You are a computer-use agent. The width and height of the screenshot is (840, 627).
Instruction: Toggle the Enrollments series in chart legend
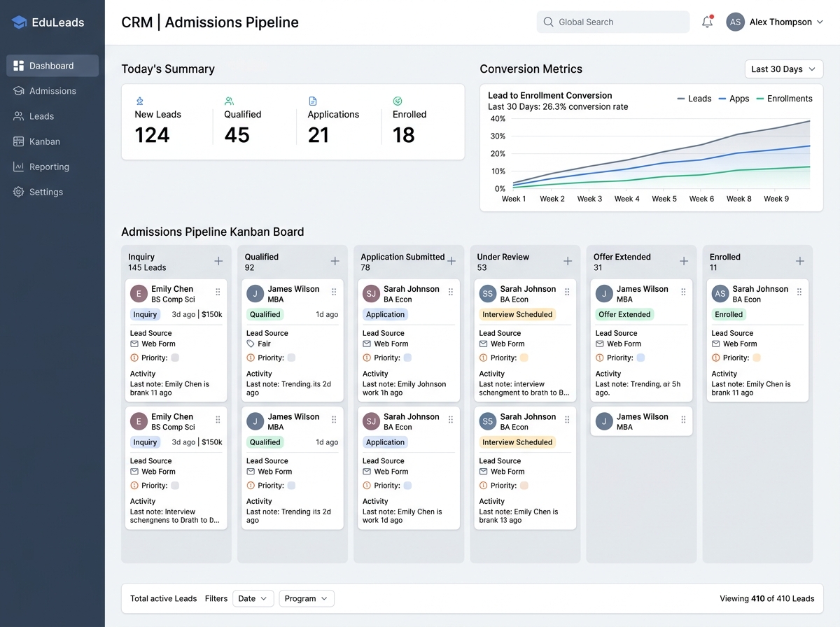[x=785, y=99]
